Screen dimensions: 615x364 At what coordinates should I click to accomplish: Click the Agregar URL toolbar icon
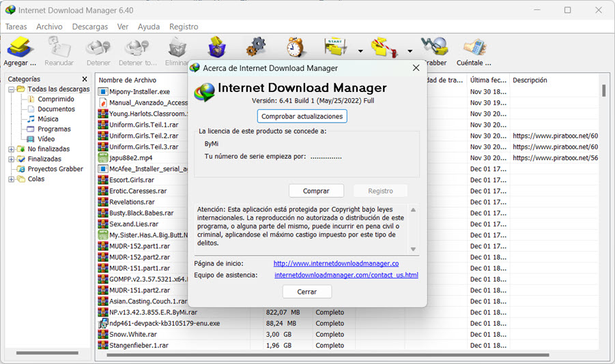[20, 48]
